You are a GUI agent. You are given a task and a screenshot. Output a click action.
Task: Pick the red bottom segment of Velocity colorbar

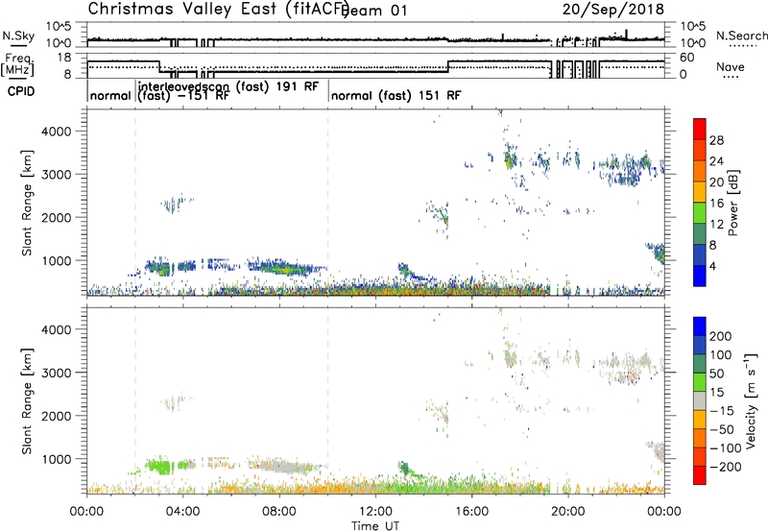tap(700, 475)
